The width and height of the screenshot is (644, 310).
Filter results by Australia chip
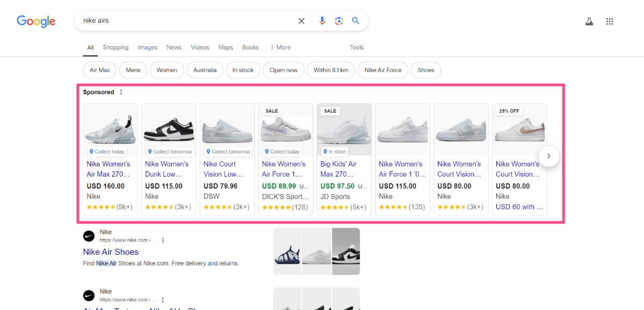(x=205, y=70)
